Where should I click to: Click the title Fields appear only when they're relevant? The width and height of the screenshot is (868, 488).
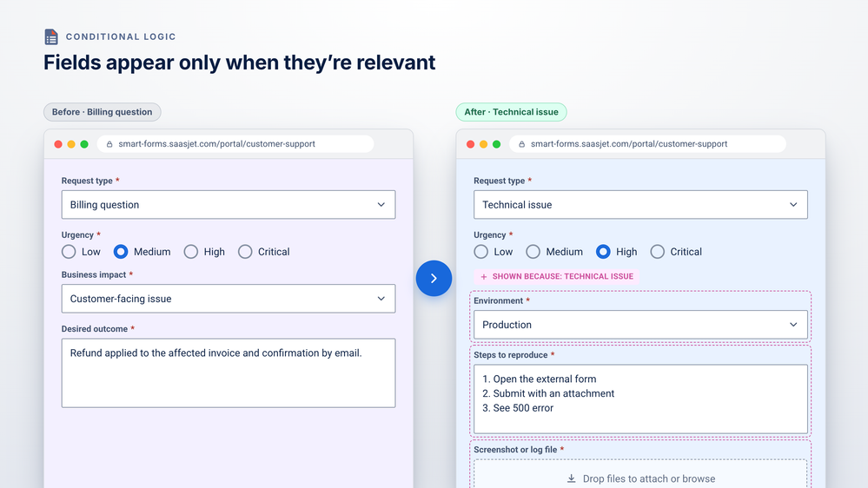click(x=239, y=63)
